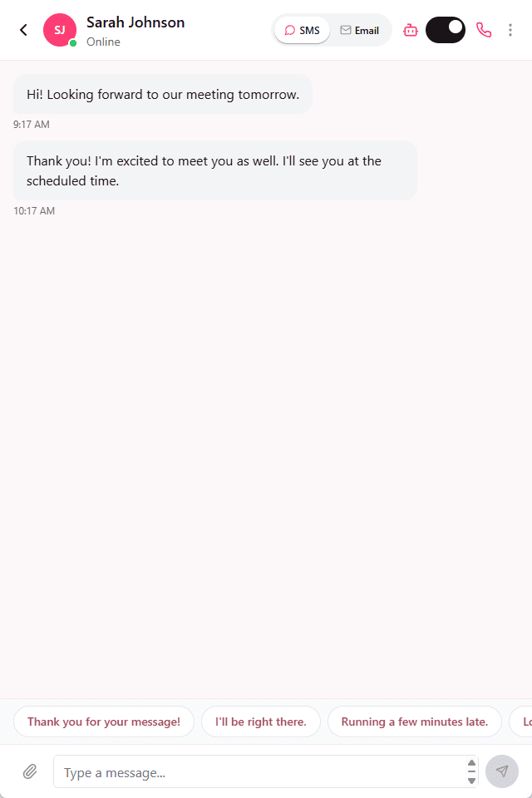532x798 pixels.
Task: Choose 'I'll be right there.' quick reply
Action: pyautogui.click(x=261, y=722)
